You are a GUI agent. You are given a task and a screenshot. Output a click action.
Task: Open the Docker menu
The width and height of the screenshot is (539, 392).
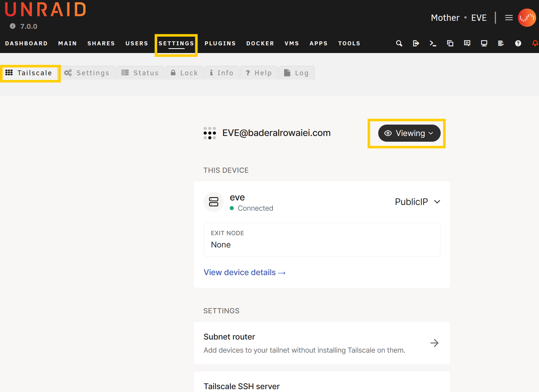pos(260,43)
